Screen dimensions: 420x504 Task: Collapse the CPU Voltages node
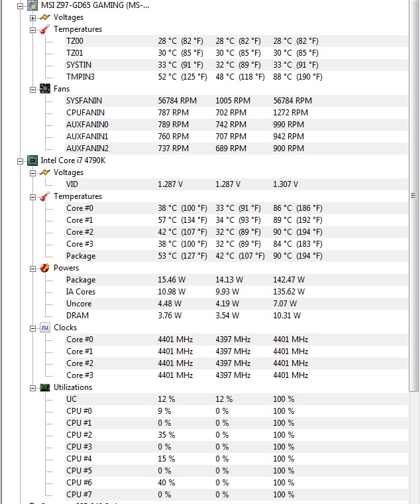(32, 173)
